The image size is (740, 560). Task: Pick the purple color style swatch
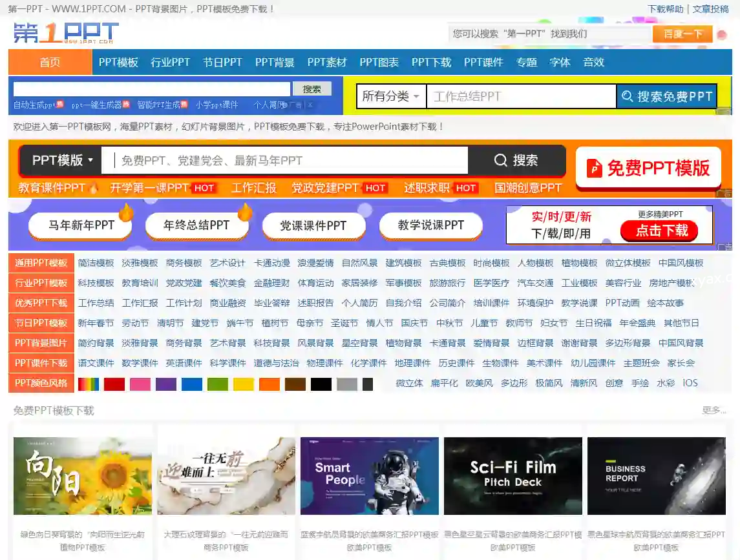166,384
